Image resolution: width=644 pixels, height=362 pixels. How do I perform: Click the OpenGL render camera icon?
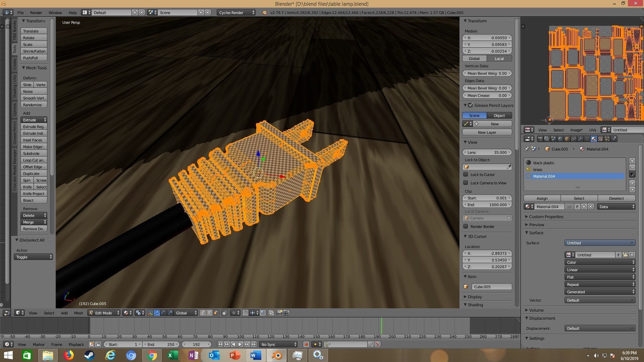click(279, 313)
